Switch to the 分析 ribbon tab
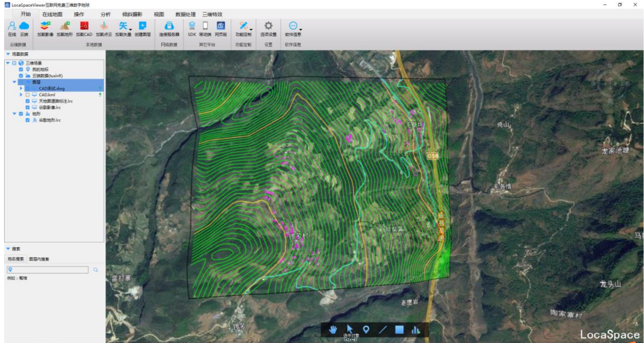 106,14
